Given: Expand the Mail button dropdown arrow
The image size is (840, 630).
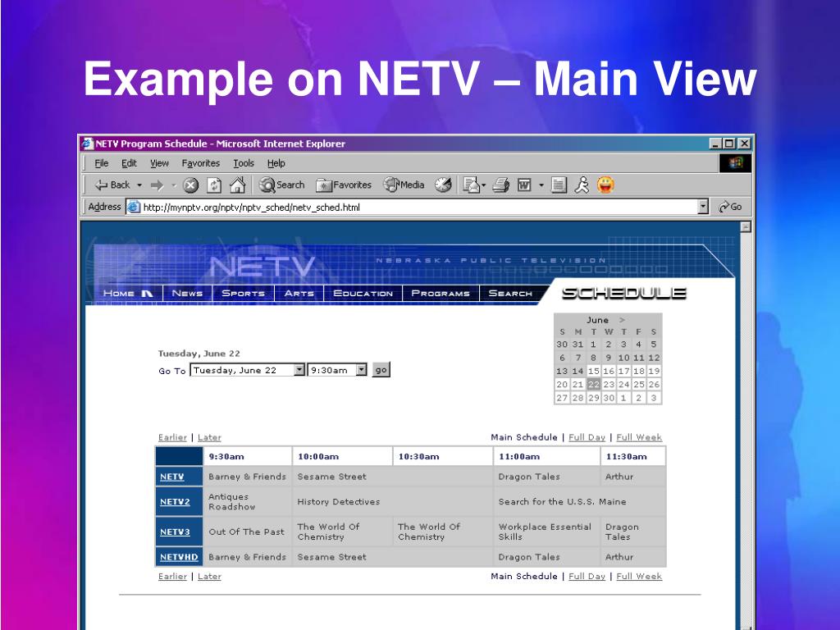Looking at the screenshot, I should (483, 185).
